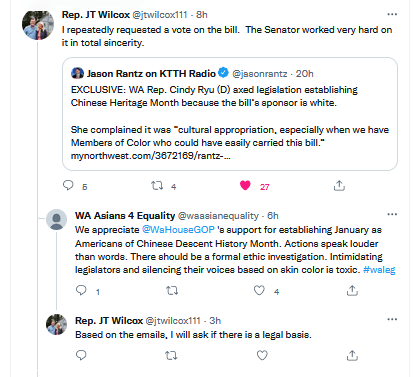Screen dimensions: 413x377
Task: Retweet the 'legal basis' tweet
Action: coord(171,356)
